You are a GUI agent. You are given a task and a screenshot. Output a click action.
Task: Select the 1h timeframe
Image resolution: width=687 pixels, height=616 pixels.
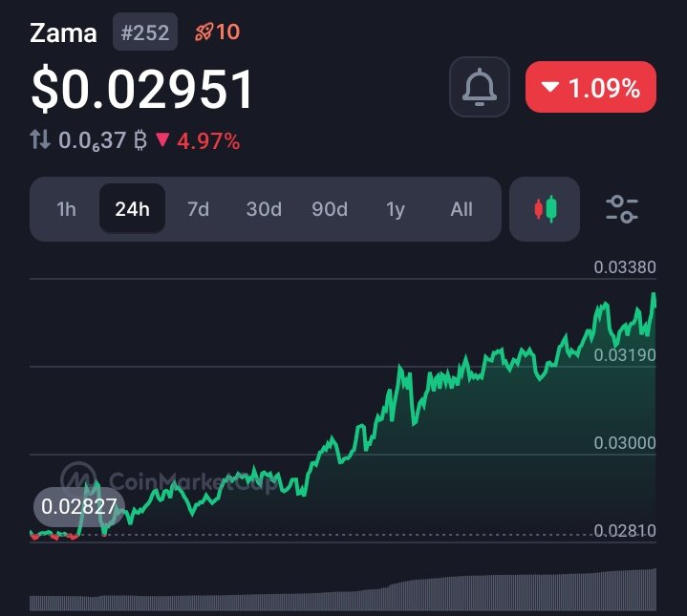pyautogui.click(x=66, y=209)
